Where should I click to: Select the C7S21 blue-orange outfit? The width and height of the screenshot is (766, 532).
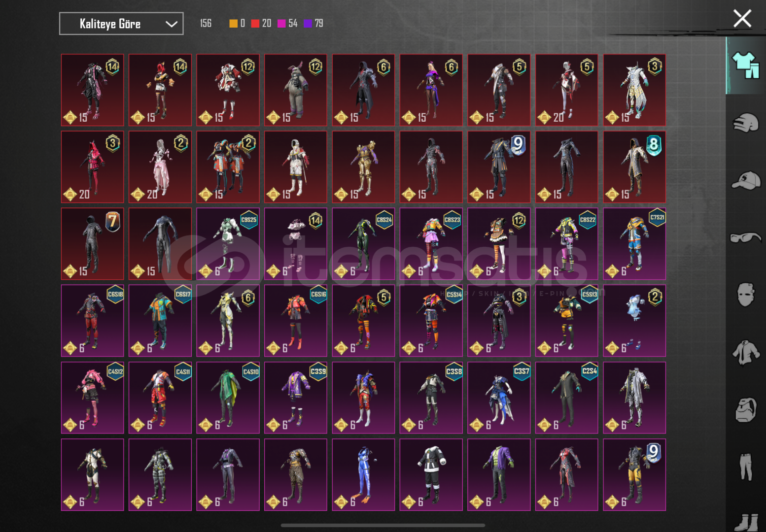click(x=634, y=244)
